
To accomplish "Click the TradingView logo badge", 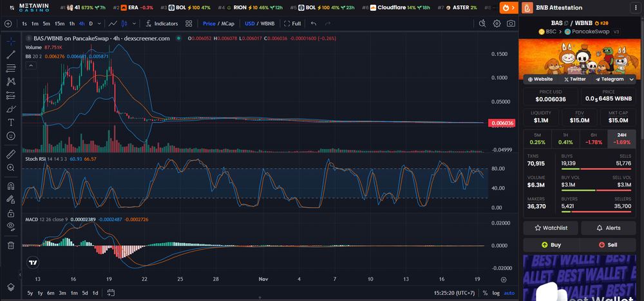I will point(33,262).
